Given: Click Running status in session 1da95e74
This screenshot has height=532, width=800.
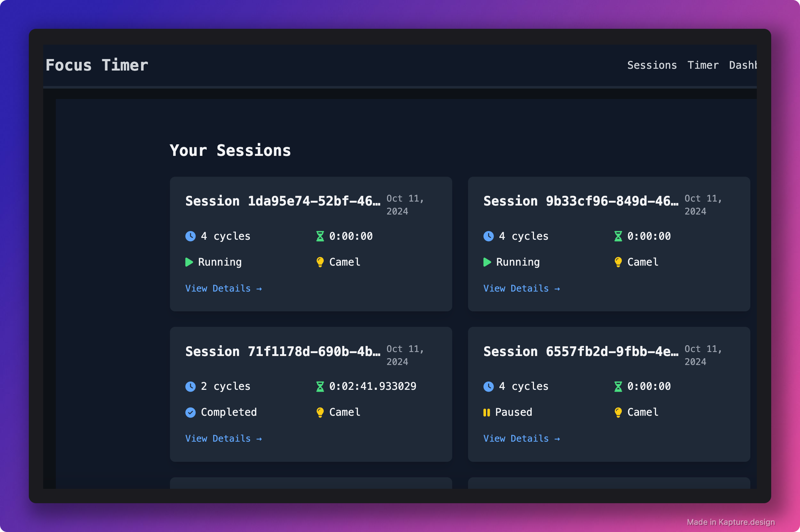Looking at the screenshot, I should tap(220, 262).
